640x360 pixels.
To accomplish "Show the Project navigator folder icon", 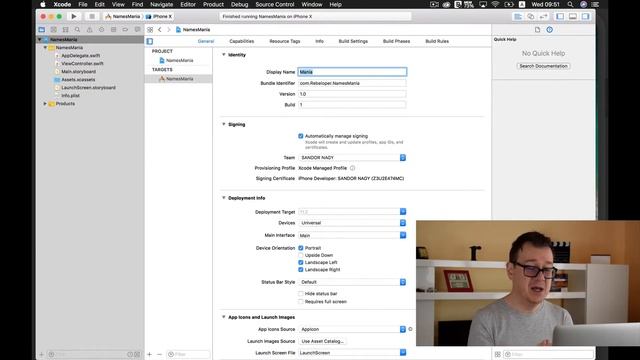I will click(x=42, y=30).
